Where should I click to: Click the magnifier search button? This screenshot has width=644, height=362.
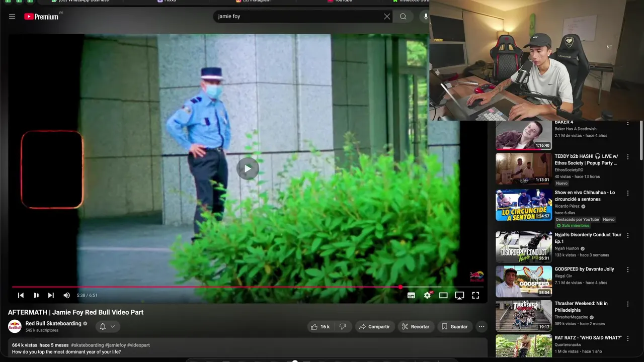click(403, 17)
